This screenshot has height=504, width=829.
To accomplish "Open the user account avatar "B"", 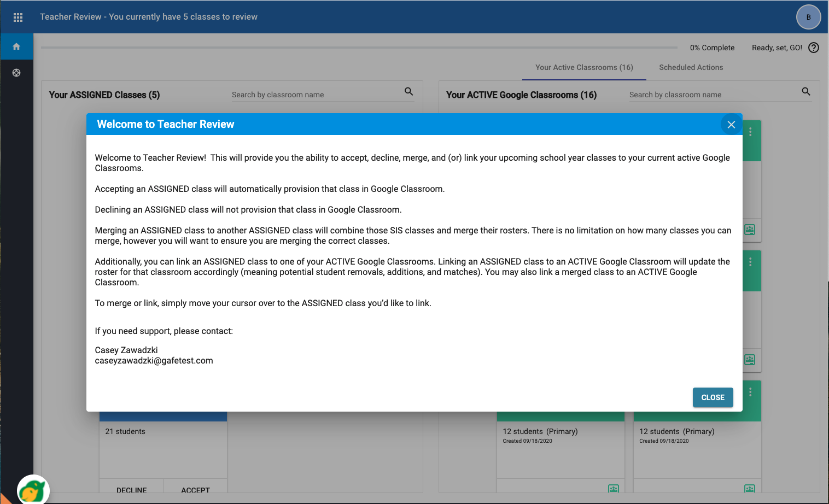I will point(808,17).
